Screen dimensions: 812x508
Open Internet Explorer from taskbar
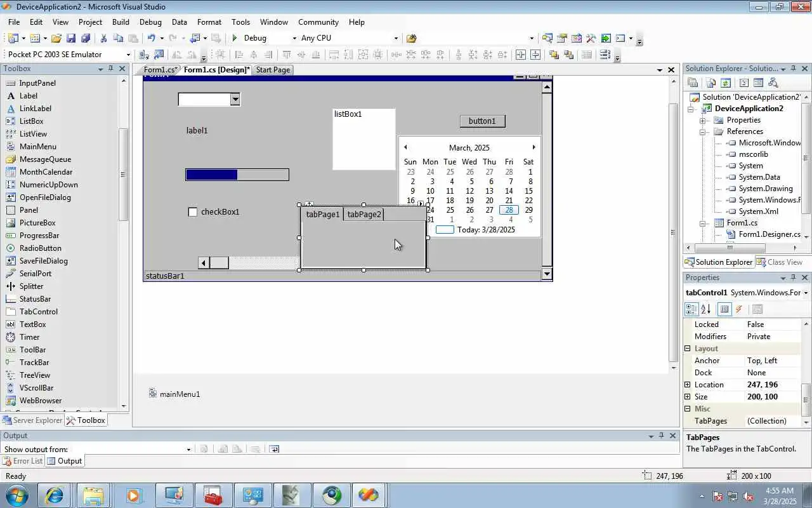(54, 495)
